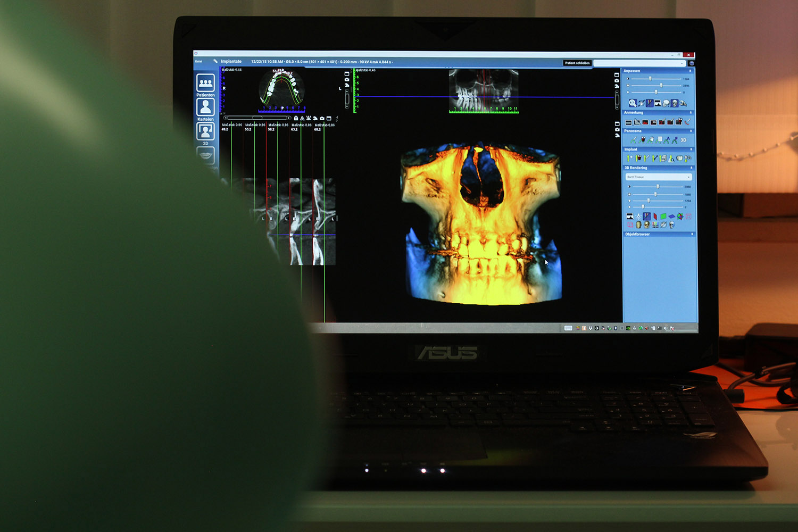798x532 pixels.
Task: Open the Datei menu
Action: click(198, 61)
